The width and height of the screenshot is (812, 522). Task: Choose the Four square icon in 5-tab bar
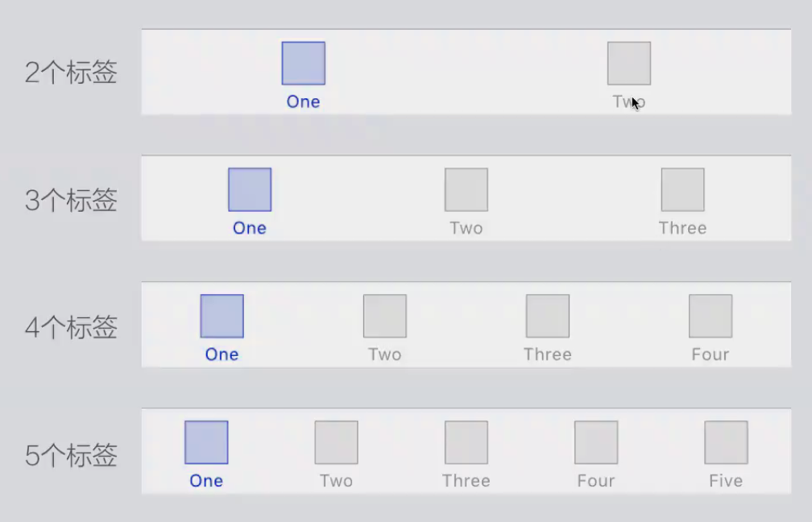click(x=596, y=443)
